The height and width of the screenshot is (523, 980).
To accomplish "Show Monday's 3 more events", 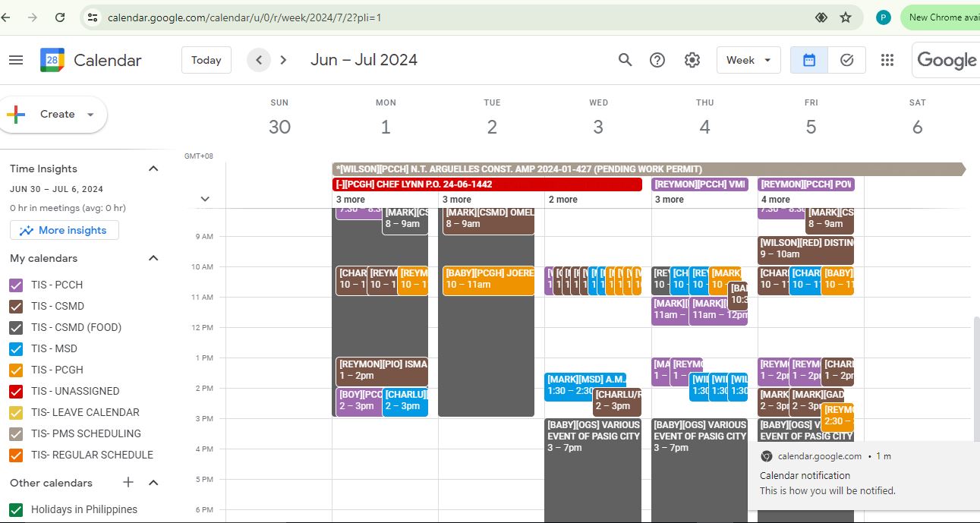I will [x=351, y=200].
